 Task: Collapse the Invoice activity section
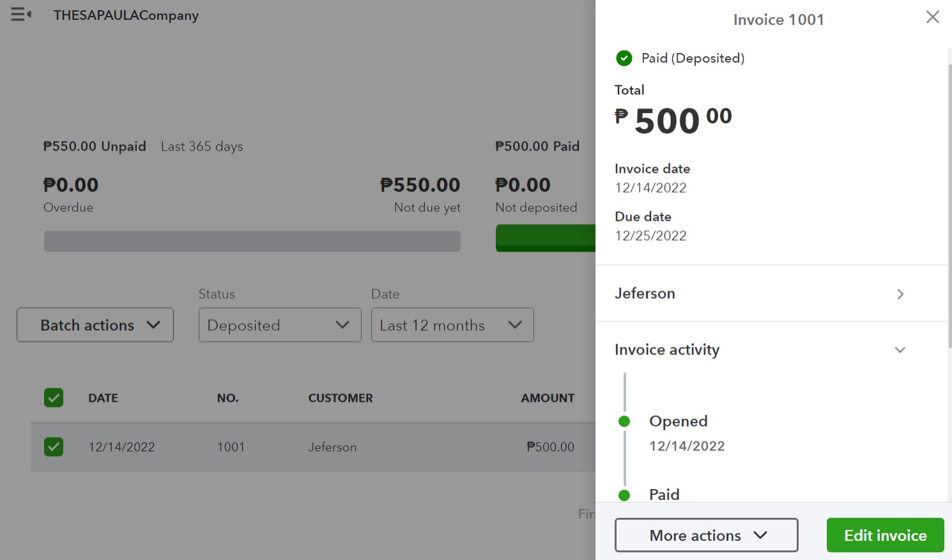[x=900, y=350]
